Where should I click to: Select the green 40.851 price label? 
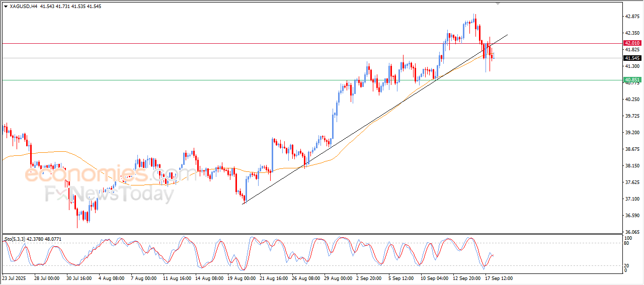pyautogui.click(x=632, y=80)
